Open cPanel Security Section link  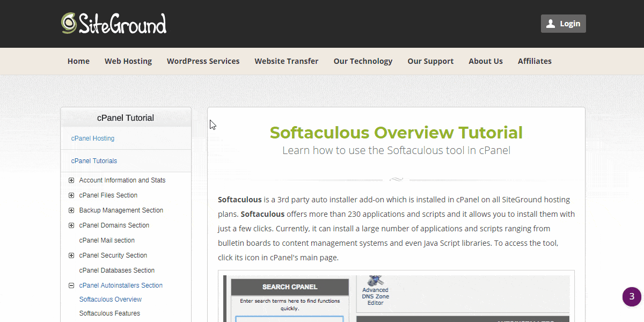click(113, 255)
